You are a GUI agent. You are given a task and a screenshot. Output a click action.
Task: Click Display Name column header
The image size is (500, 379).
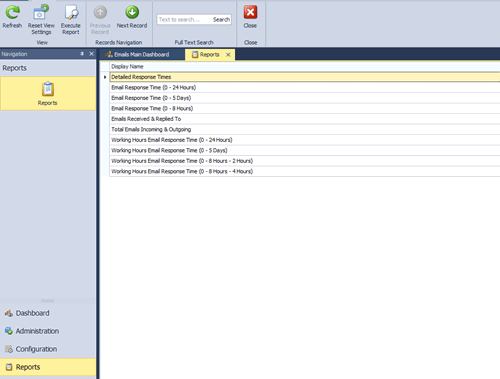click(304, 67)
